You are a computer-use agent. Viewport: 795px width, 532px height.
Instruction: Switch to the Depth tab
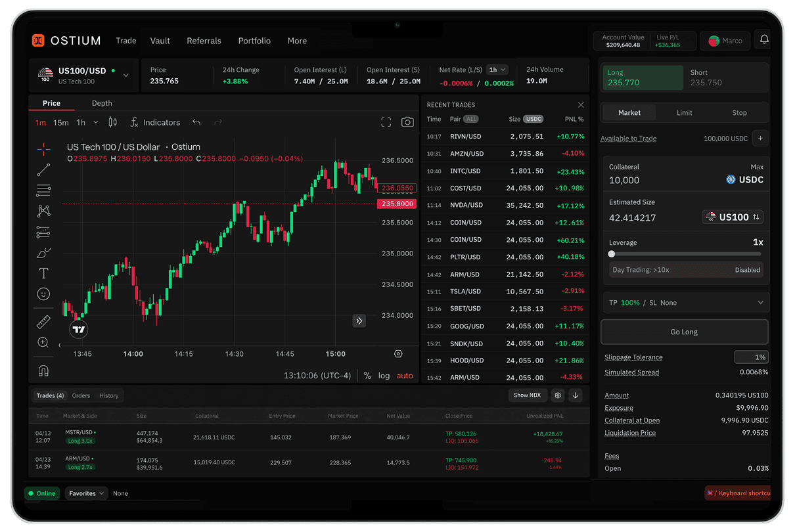pyautogui.click(x=102, y=103)
